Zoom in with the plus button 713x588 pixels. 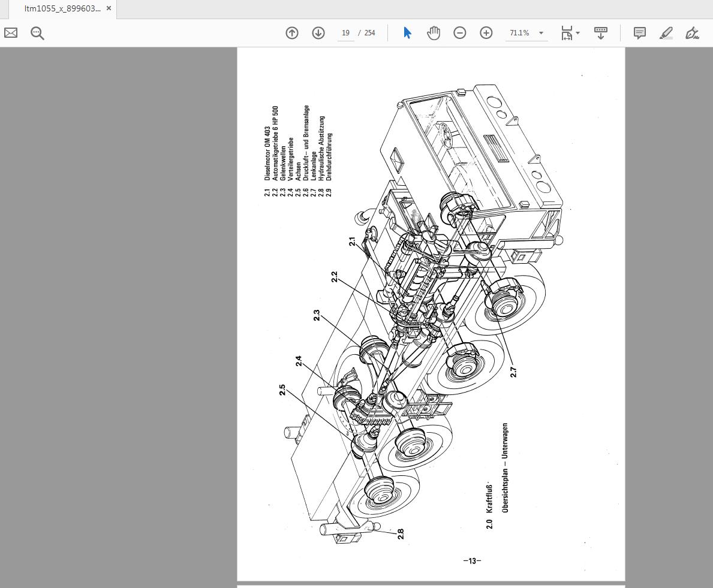(x=486, y=33)
